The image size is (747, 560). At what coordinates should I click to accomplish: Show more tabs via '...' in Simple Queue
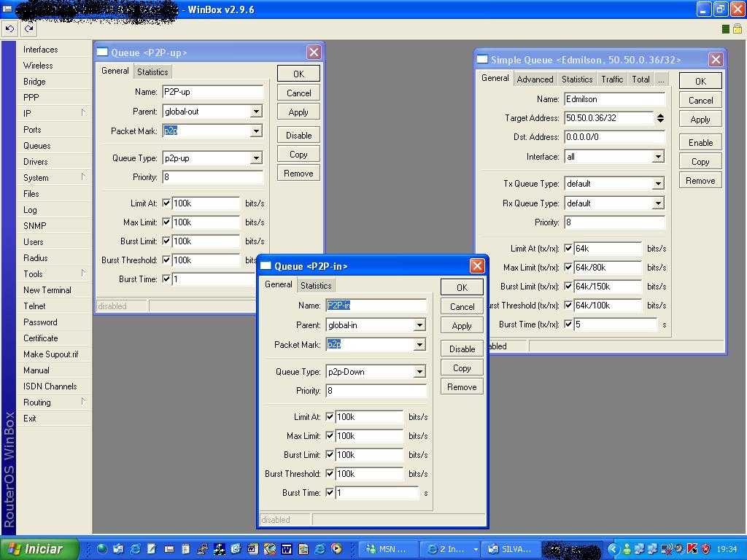[661, 79]
